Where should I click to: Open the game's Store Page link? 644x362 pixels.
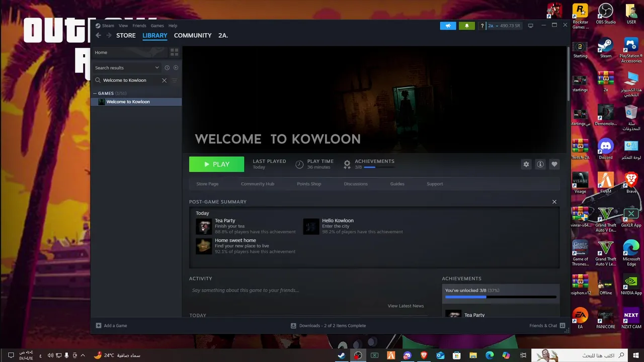click(x=207, y=184)
